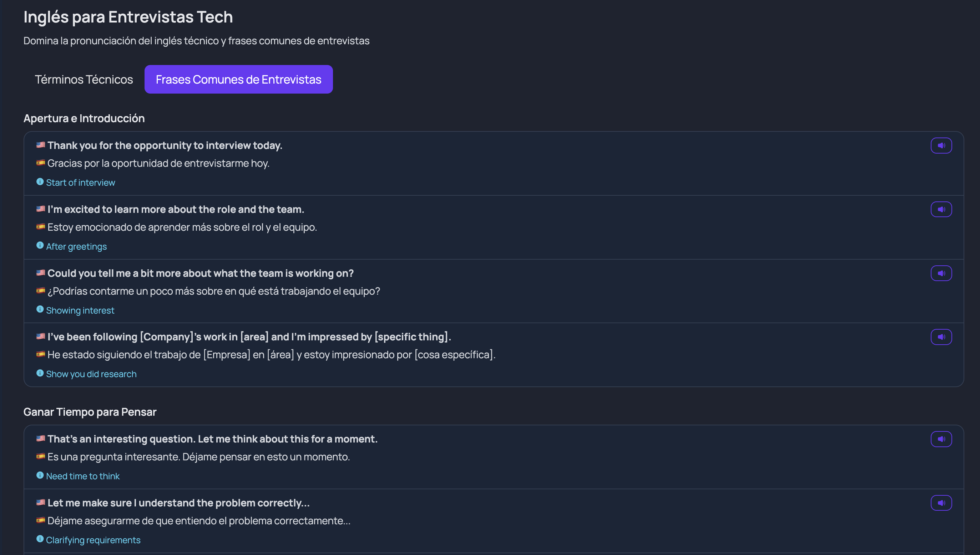The image size is (980, 555).
Task: Click info icon beside 'Clarifying requirements'
Action: [x=40, y=539]
